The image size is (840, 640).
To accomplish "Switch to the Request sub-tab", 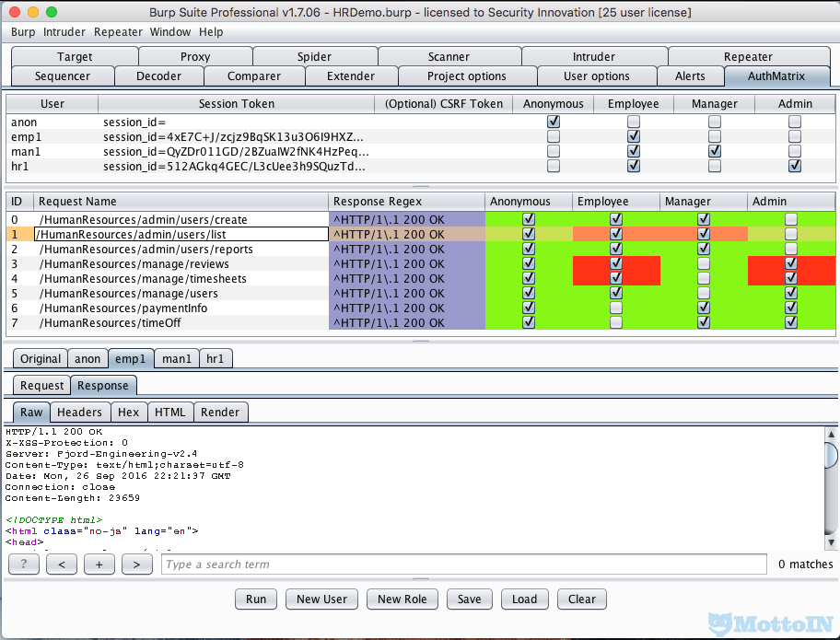I will [x=41, y=386].
